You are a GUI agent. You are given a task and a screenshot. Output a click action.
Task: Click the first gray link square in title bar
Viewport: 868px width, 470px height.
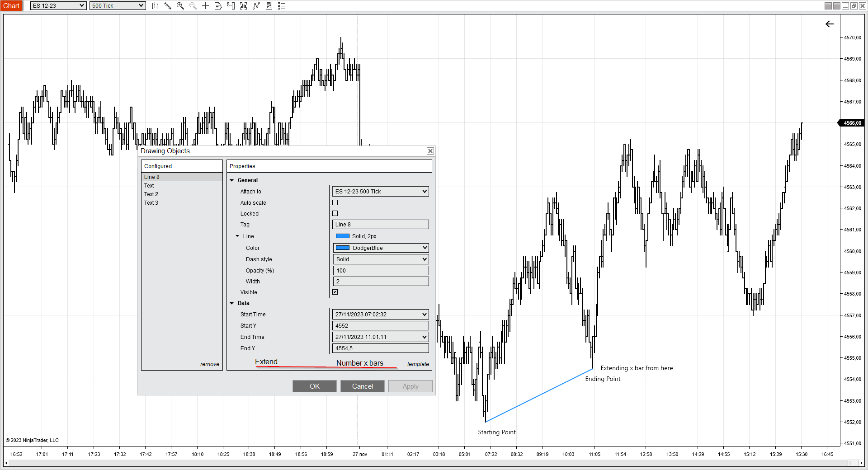(828, 6)
